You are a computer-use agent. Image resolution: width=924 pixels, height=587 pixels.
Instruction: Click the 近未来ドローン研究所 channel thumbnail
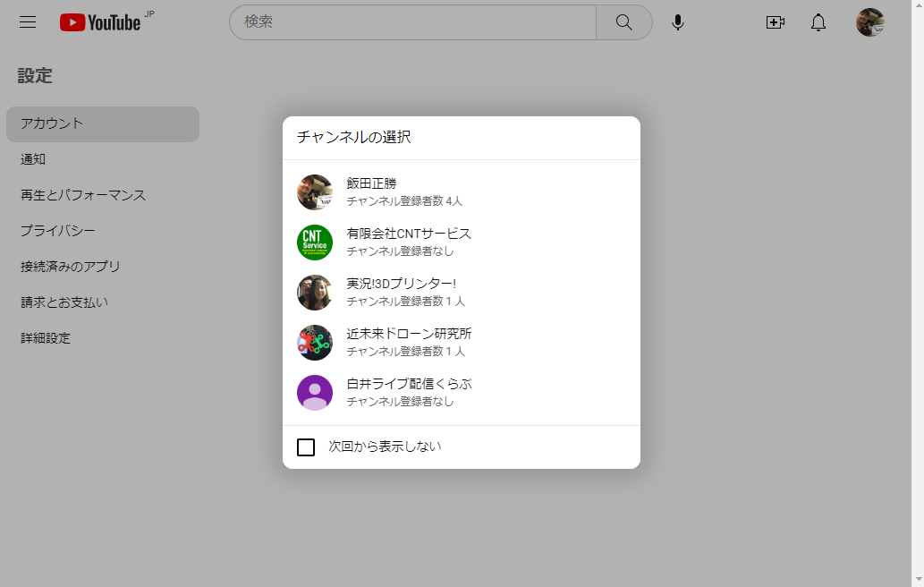coord(315,343)
